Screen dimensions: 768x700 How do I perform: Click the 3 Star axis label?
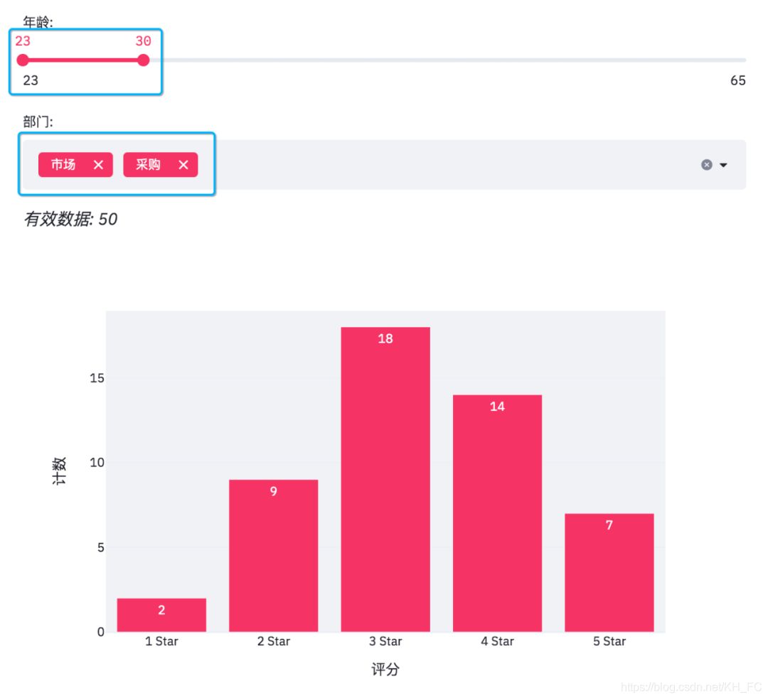(x=385, y=641)
